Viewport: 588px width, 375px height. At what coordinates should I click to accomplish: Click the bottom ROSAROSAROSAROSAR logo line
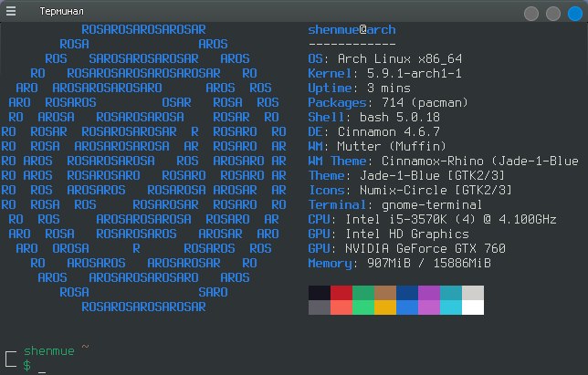(x=143, y=307)
